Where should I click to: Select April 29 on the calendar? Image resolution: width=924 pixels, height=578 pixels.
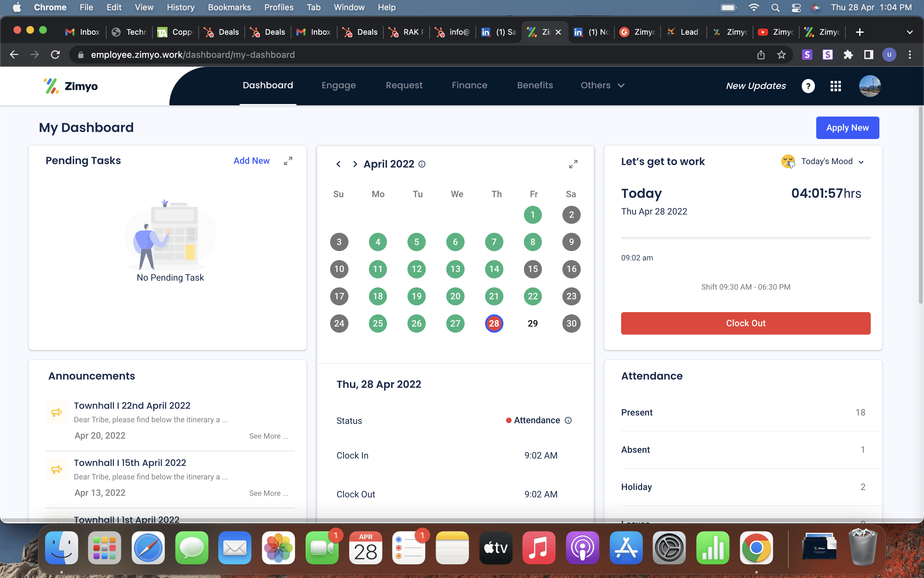[533, 323]
